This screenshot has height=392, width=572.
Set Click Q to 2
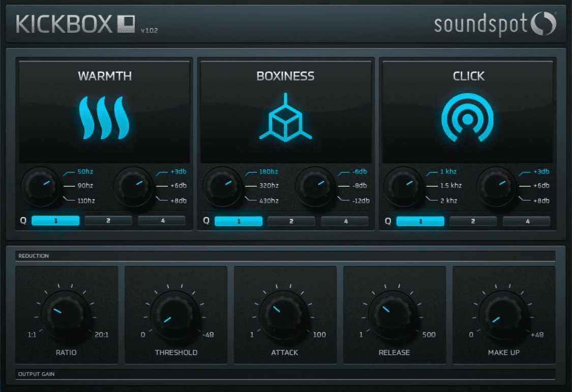(473, 221)
